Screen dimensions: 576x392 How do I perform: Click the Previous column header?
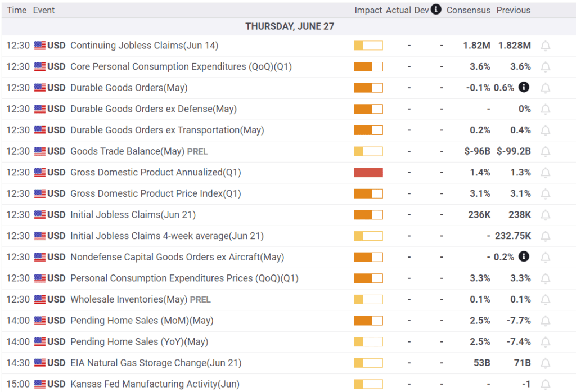(x=513, y=10)
